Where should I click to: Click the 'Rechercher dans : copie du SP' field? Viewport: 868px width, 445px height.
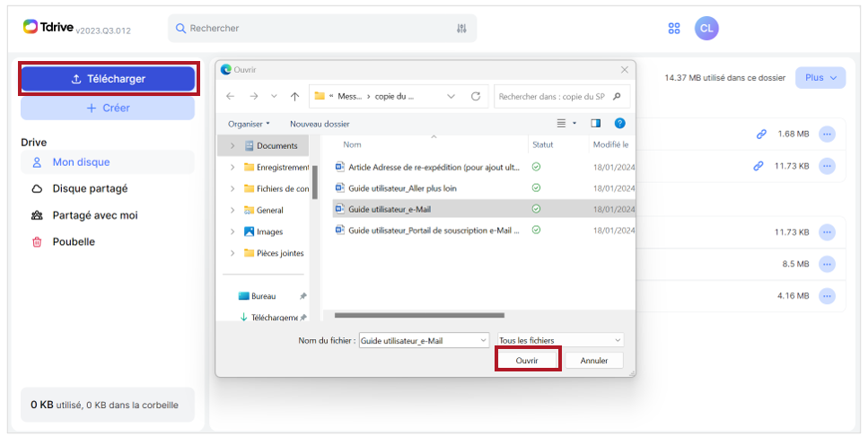[562, 96]
